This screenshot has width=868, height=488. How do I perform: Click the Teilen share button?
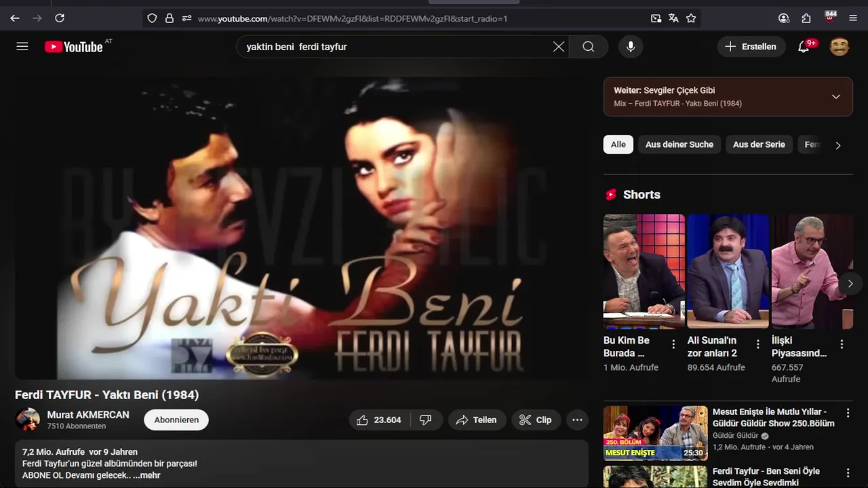click(477, 420)
